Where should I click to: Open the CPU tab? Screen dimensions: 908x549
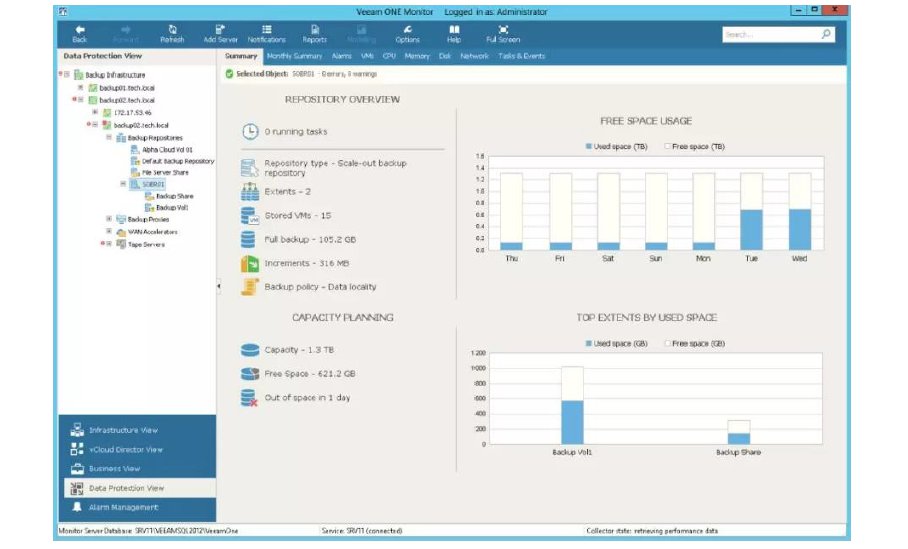click(x=389, y=56)
